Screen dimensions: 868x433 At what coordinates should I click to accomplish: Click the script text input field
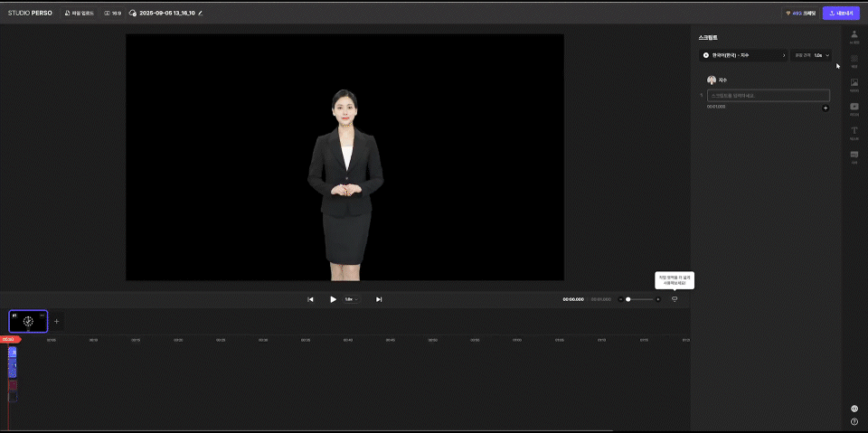(768, 95)
